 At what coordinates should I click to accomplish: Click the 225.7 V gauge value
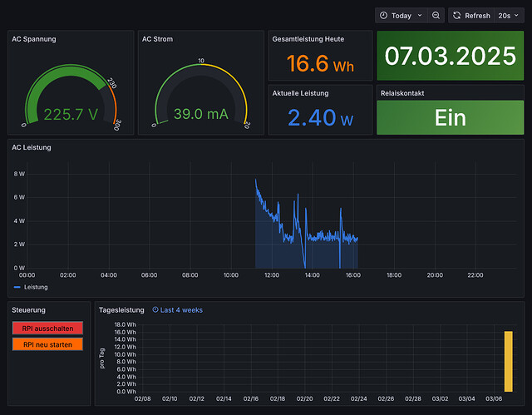pos(71,115)
